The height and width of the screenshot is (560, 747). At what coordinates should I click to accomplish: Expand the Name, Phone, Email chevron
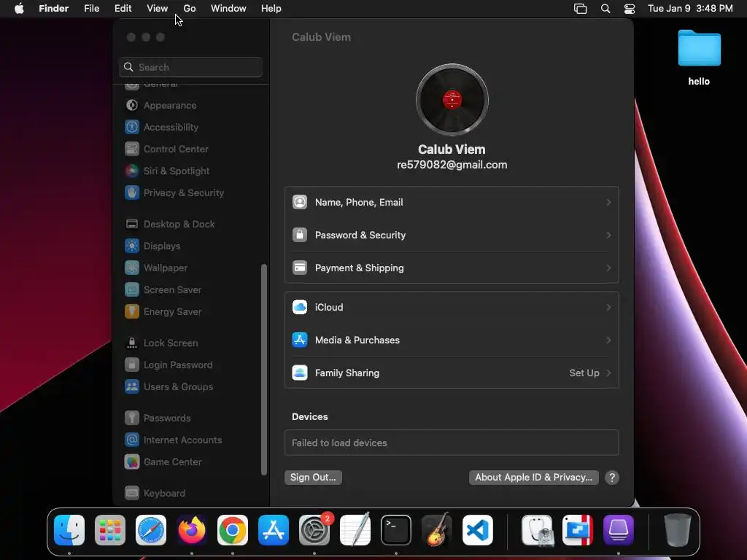pyautogui.click(x=608, y=203)
